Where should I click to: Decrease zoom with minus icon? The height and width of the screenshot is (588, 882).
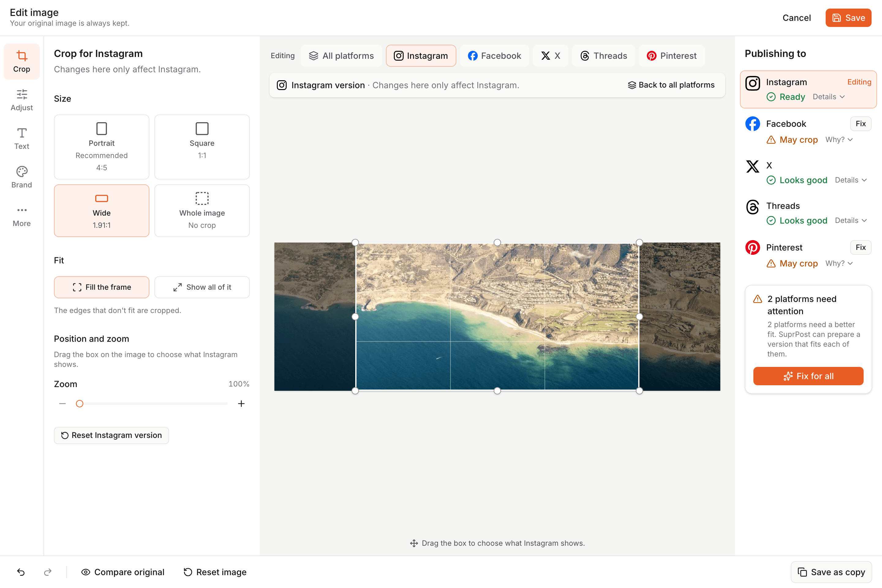62,404
